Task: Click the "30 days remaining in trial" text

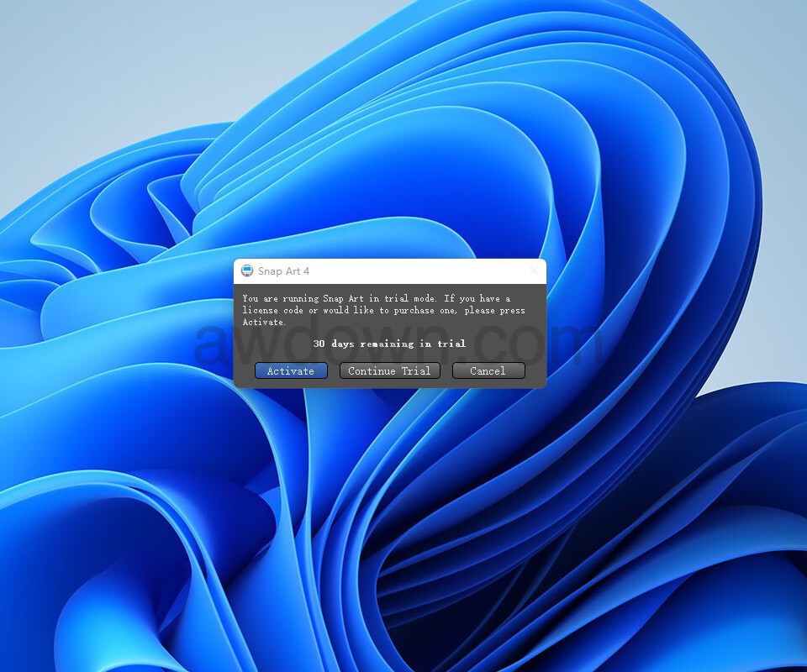Action: point(389,344)
